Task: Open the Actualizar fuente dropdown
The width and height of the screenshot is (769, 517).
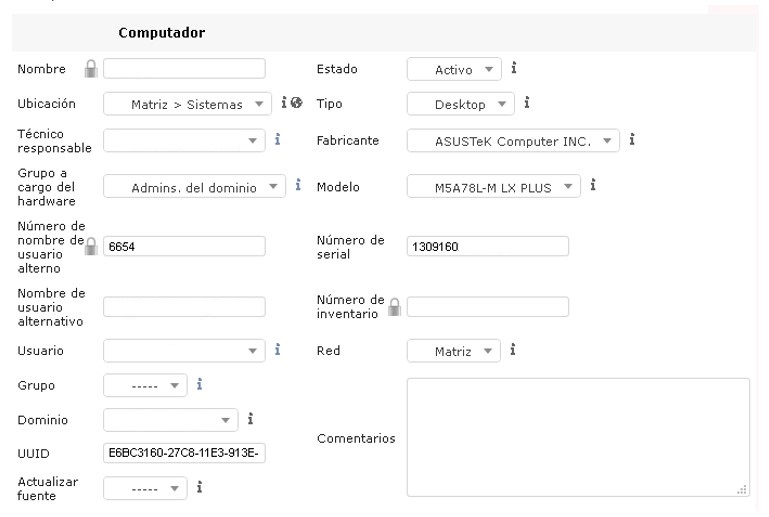Action: pos(146,488)
